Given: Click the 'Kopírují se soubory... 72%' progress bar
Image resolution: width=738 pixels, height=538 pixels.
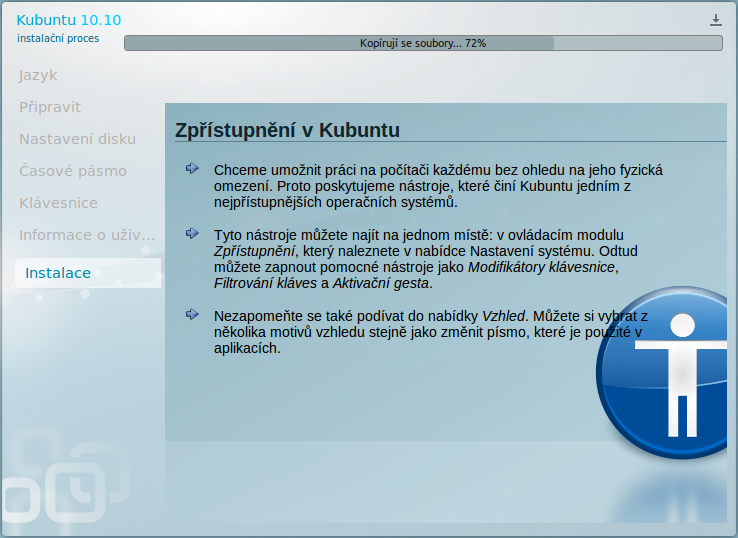Looking at the screenshot, I should coord(423,43).
